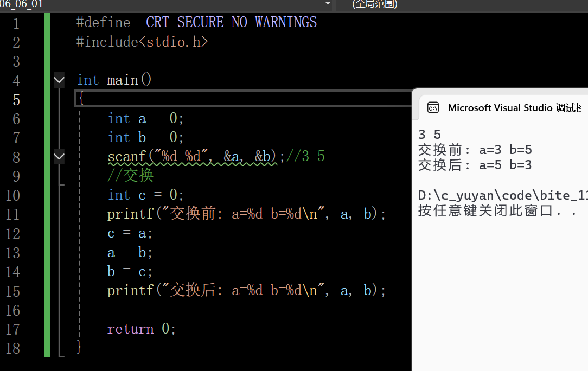Click the console window icon

tap(433, 107)
